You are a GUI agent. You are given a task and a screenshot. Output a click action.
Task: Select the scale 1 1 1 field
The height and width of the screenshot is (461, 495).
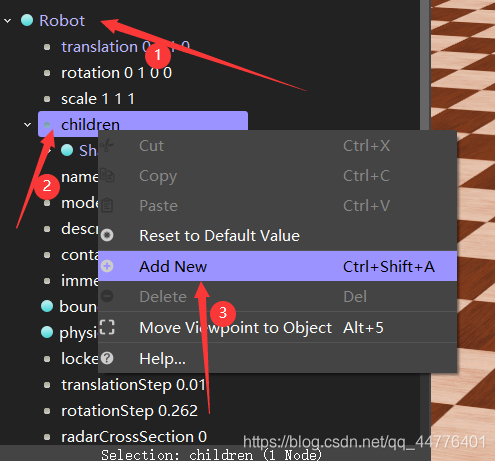[98, 99]
